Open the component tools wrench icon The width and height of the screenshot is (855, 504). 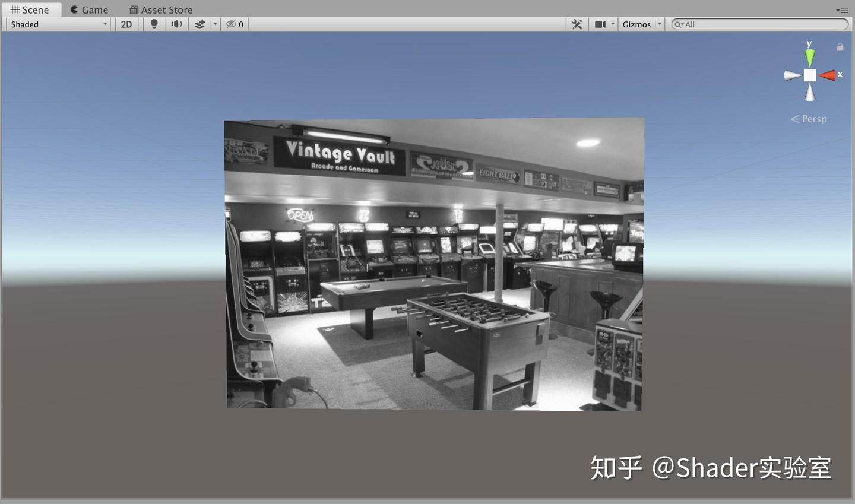(577, 24)
